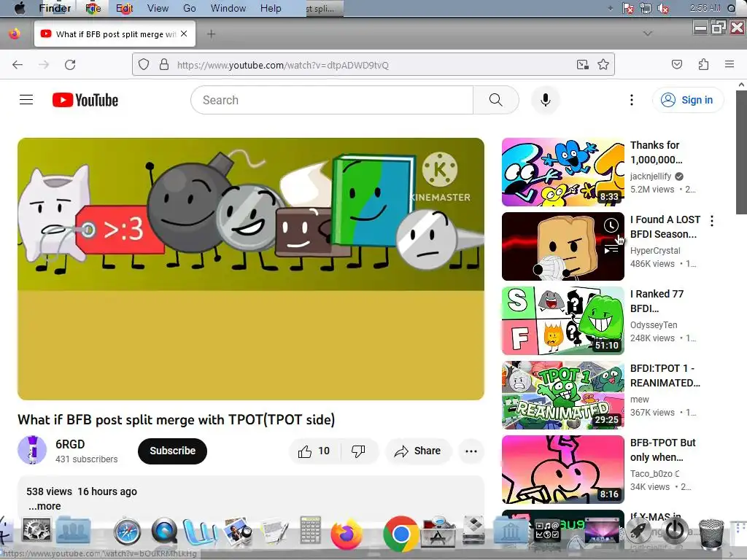Close the 'What if BFB' tab
Screen dimensions: 747x560
point(184,34)
